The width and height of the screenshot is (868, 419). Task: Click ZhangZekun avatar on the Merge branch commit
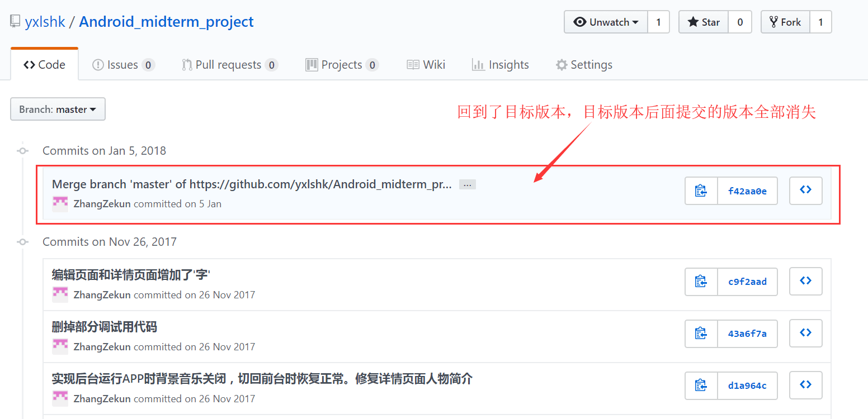pos(60,204)
